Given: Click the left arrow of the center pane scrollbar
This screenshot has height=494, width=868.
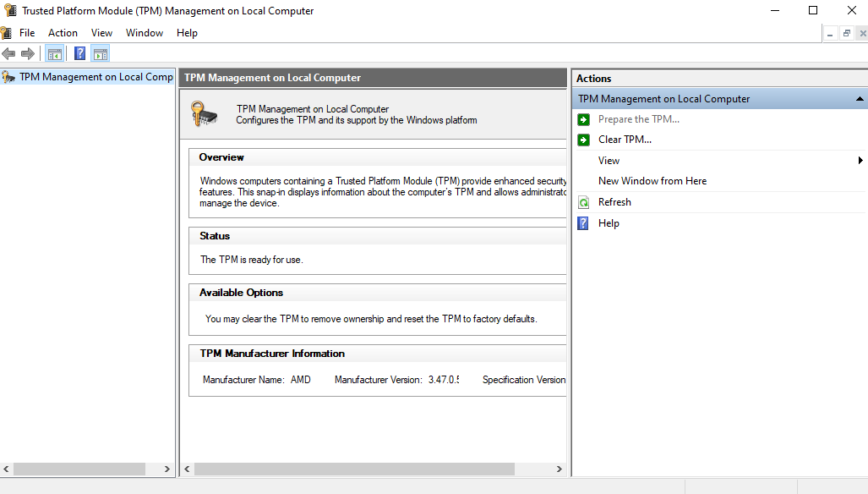Looking at the screenshot, I should 187,469.
